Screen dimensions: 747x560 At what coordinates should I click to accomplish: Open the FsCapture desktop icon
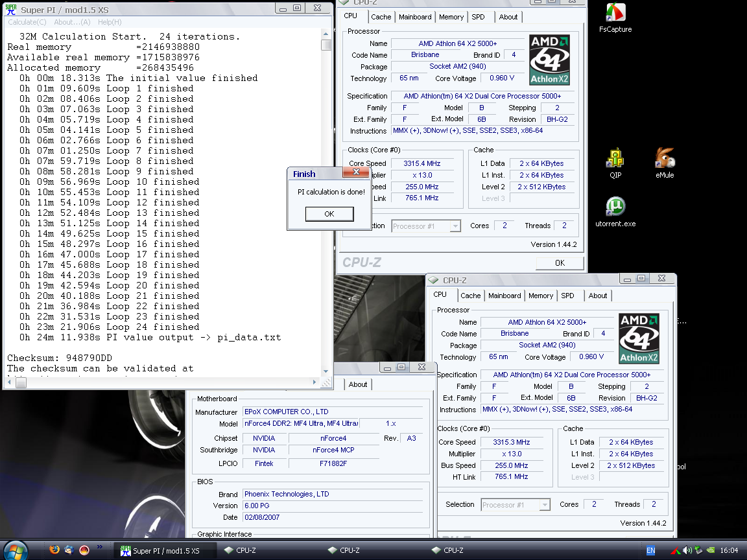click(x=615, y=17)
